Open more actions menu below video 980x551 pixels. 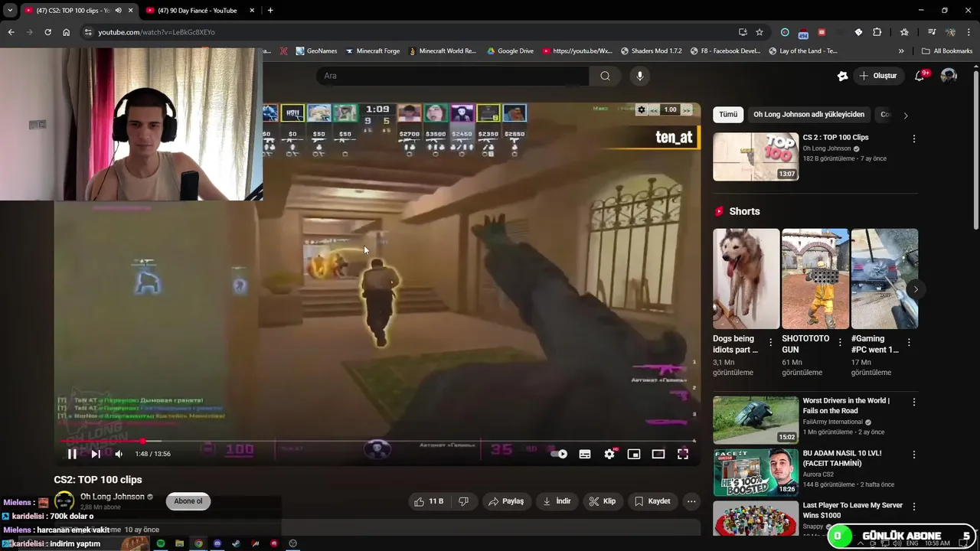pyautogui.click(x=691, y=501)
